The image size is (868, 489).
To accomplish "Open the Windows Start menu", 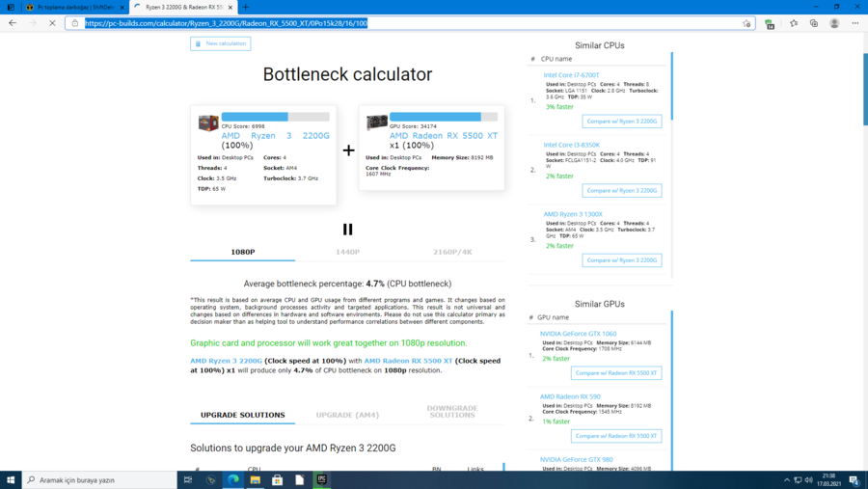I will pyautogui.click(x=11, y=480).
